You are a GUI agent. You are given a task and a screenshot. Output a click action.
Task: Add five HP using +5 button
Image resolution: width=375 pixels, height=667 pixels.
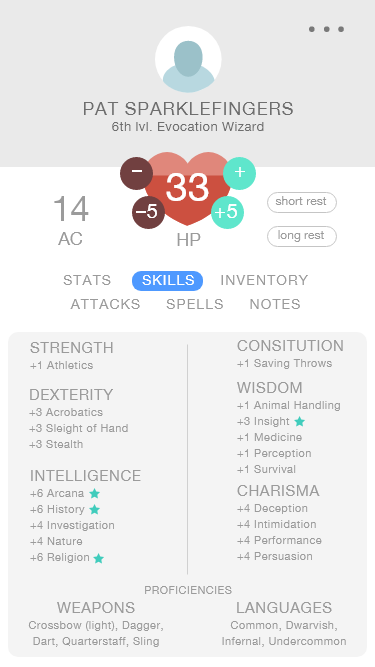pyautogui.click(x=227, y=212)
